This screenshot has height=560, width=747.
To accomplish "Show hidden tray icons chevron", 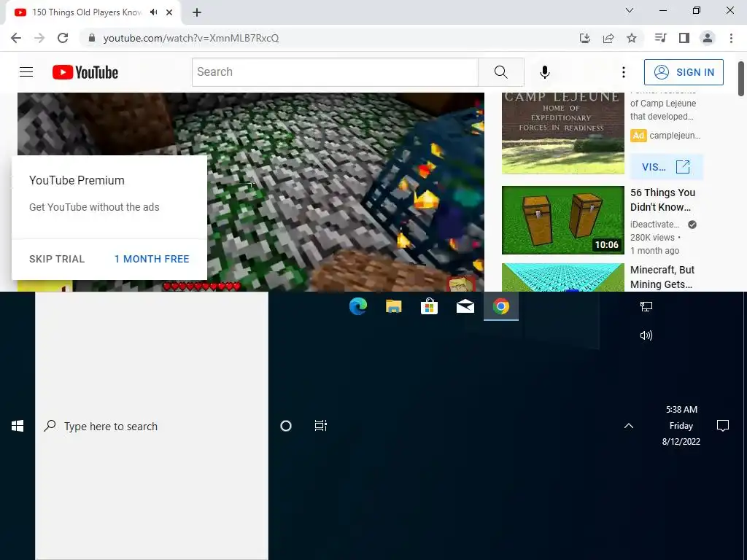I will click(629, 426).
